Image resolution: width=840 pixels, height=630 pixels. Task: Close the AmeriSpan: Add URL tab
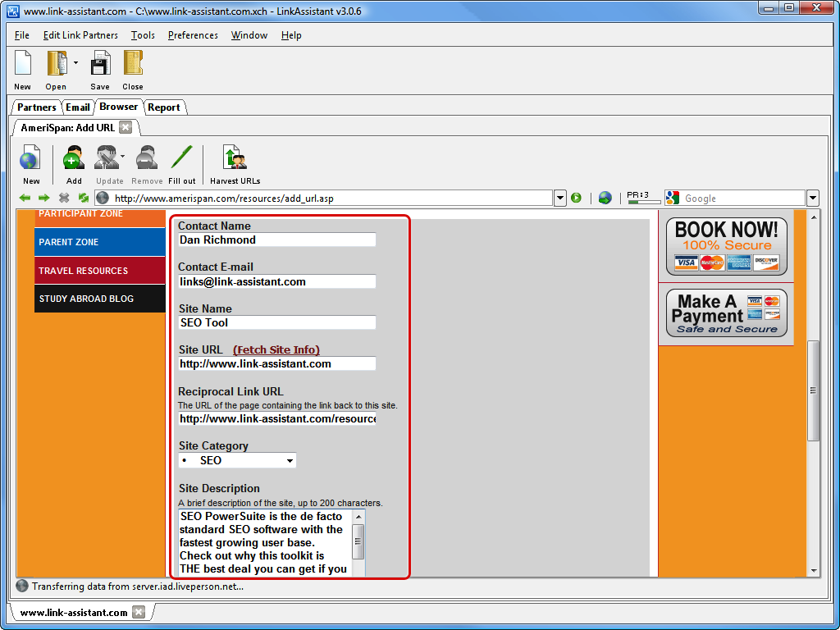(126, 127)
